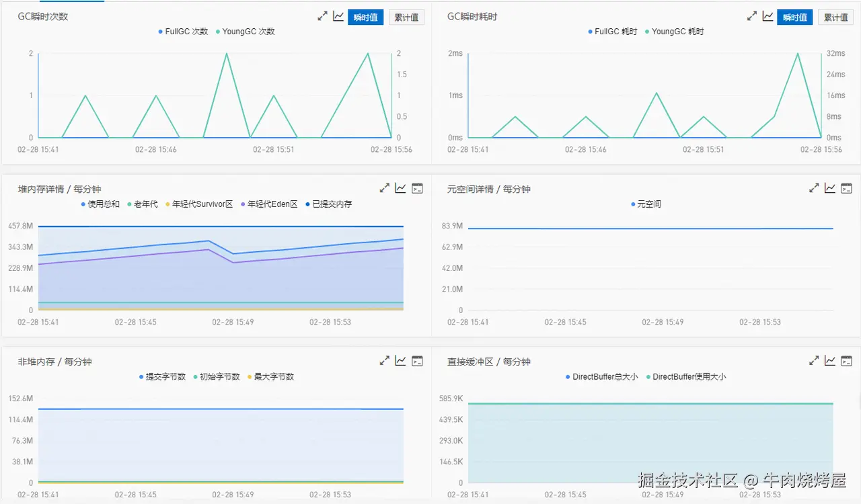Expand the GC瞬时次数 chart to fullscreen
This screenshot has width=861, height=504.
[x=323, y=17]
